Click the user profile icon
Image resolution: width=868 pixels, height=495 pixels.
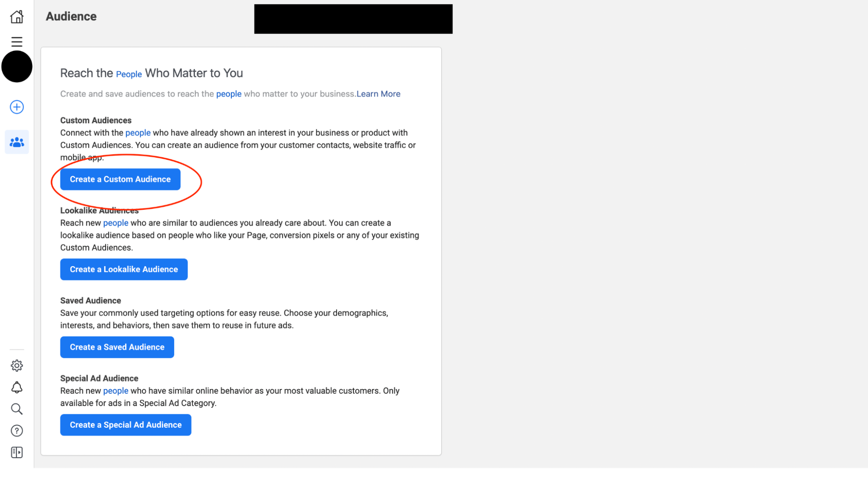17,66
